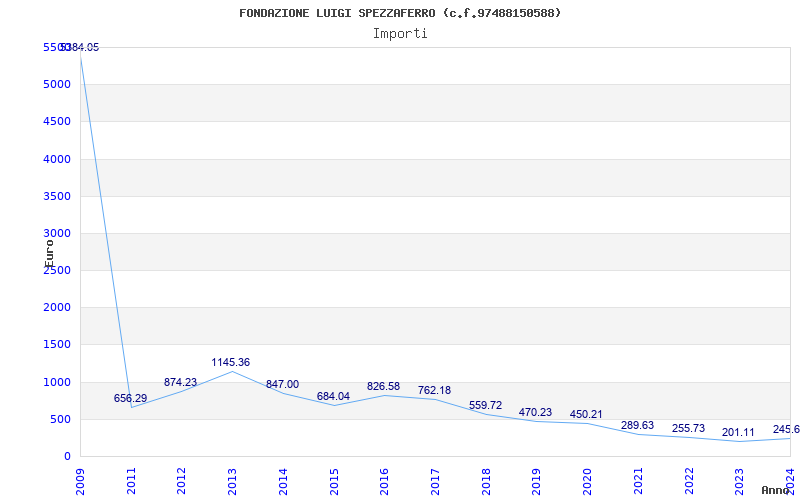This screenshot has width=800, height=500.
Task: Click the 289.63 value for 2021
Action: 637,426
